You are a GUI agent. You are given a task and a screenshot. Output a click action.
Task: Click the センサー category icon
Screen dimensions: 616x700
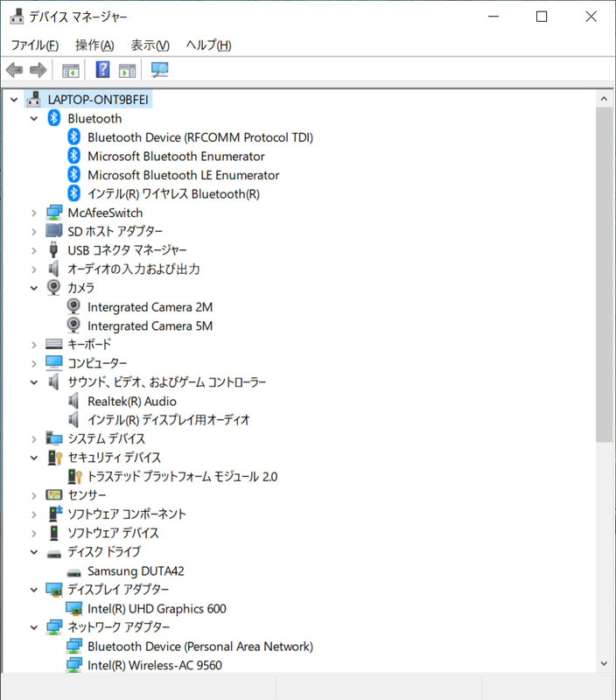54,494
